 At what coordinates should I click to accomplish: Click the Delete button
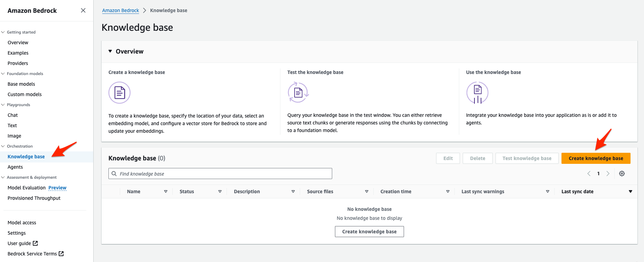[478, 158]
